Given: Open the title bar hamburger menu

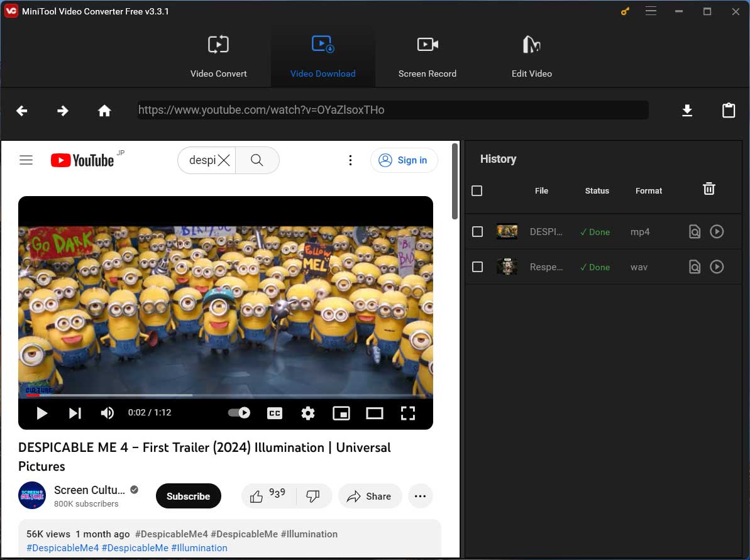Looking at the screenshot, I should (651, 11).
